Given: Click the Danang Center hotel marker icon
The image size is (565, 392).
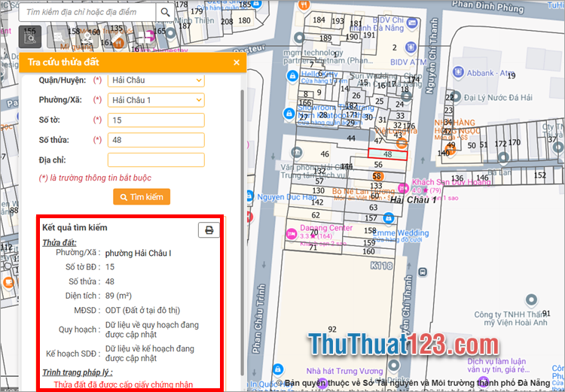Looking at the screenshot, I should (291, 233).
